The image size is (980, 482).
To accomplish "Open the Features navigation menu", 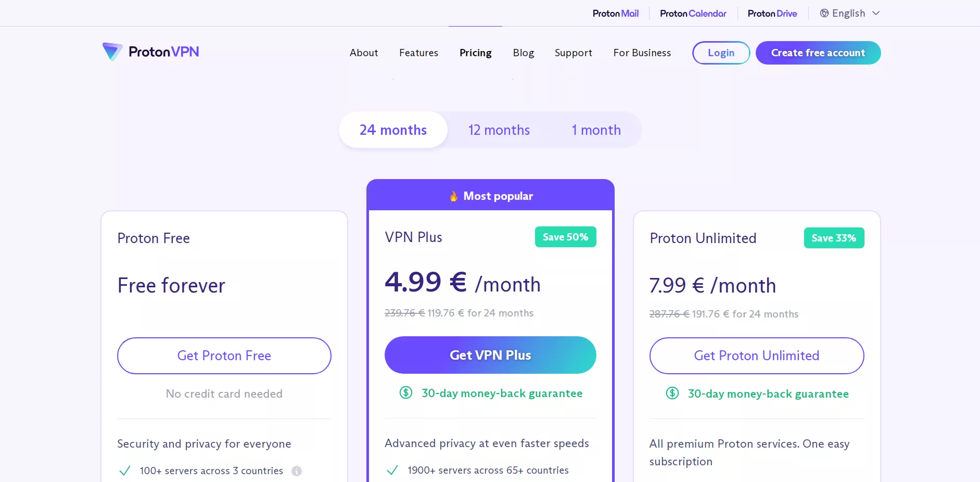I will click(x=418, y=53).
